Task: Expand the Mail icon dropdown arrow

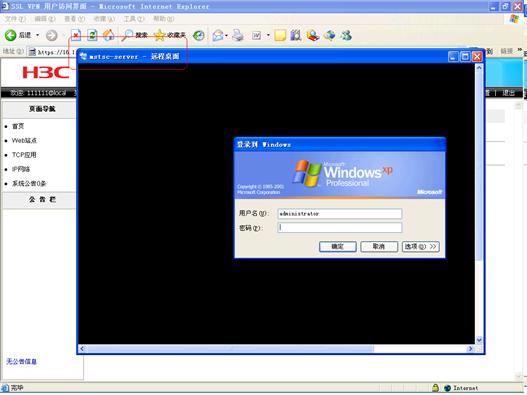Action: click(x=226, y=35)
